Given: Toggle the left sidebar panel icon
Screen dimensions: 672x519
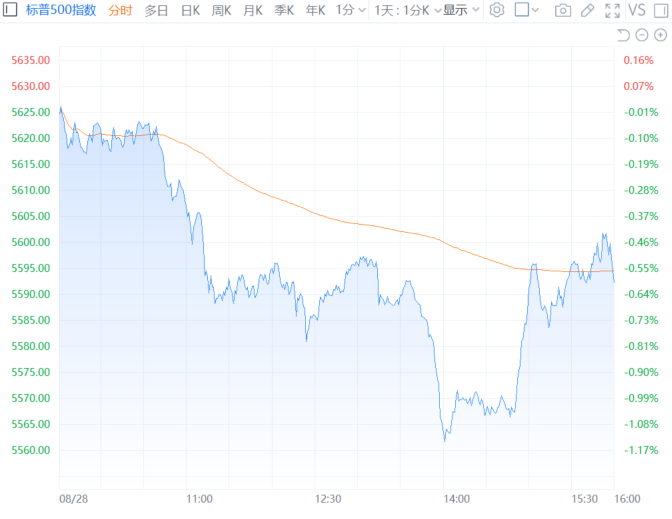Looking at the screenshot, I should [10, 10].
